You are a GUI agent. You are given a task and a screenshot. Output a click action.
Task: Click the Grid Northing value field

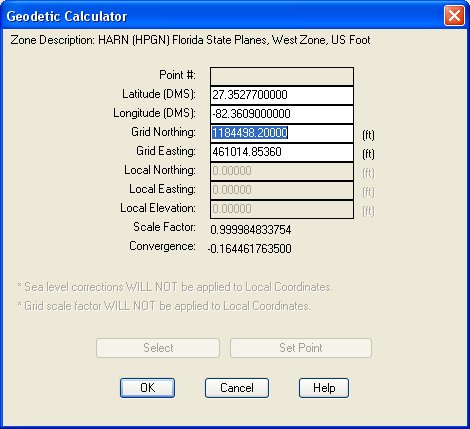click(x=282, y=133)
